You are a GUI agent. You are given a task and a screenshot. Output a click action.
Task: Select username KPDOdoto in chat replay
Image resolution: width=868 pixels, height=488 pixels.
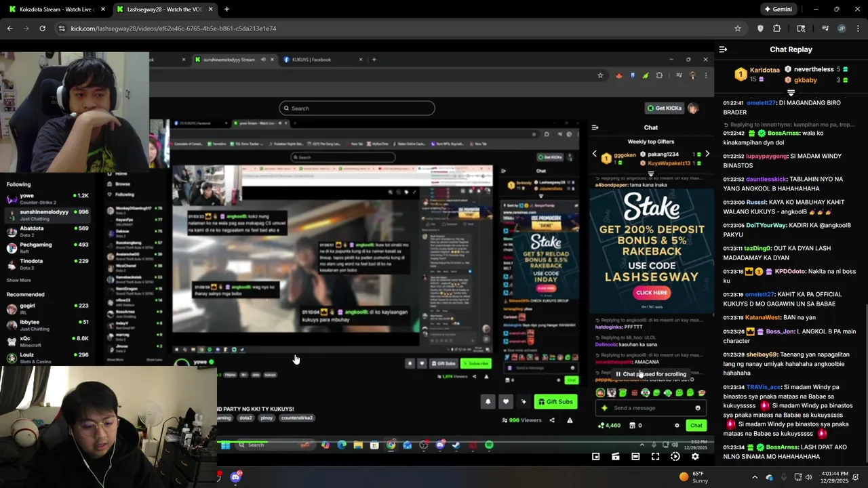790,271
